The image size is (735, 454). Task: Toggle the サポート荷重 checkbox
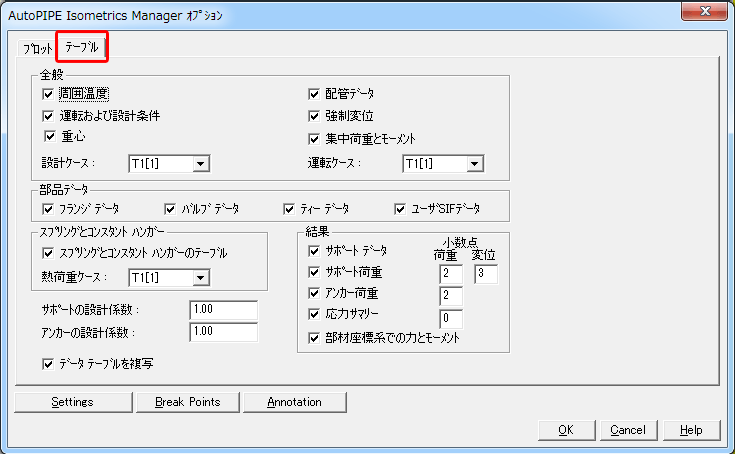click(314, 272)
